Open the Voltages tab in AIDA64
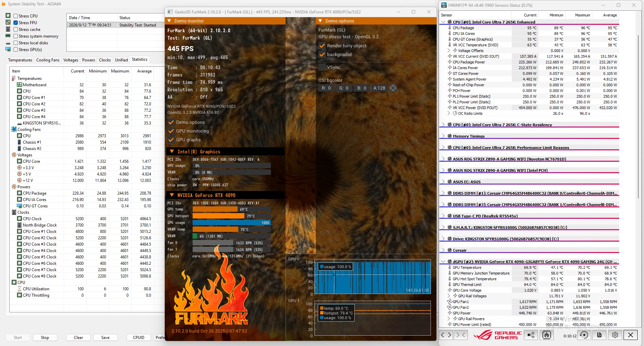 pos(71,60)
